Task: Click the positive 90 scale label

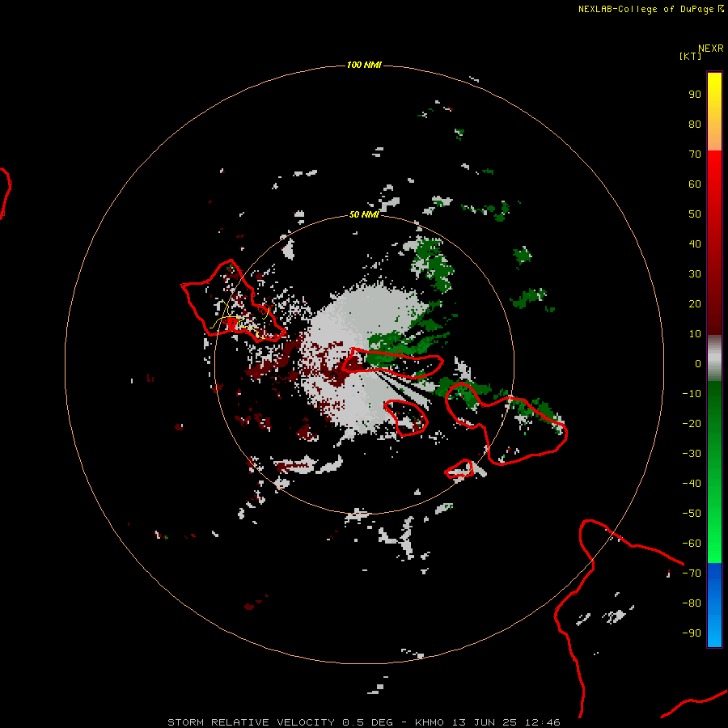Action: point(695,95)
